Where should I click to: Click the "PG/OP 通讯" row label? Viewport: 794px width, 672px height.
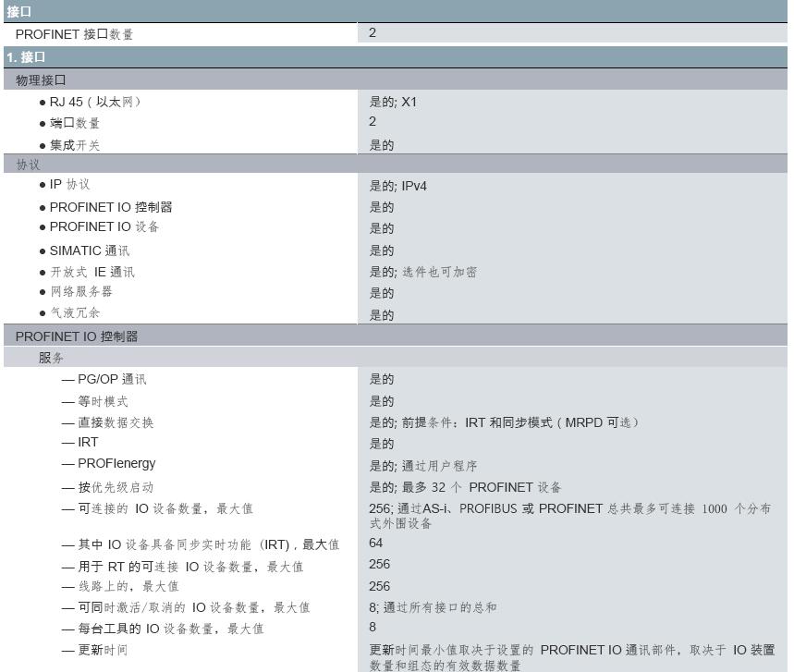112,379
